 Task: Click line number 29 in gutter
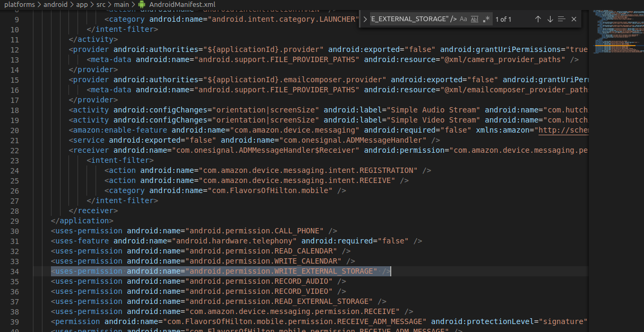[14, 221]
